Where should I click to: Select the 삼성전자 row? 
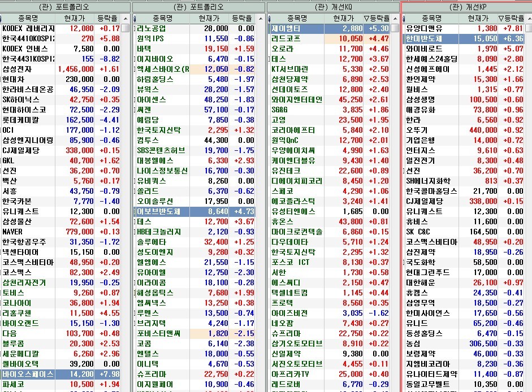[60, 69]
